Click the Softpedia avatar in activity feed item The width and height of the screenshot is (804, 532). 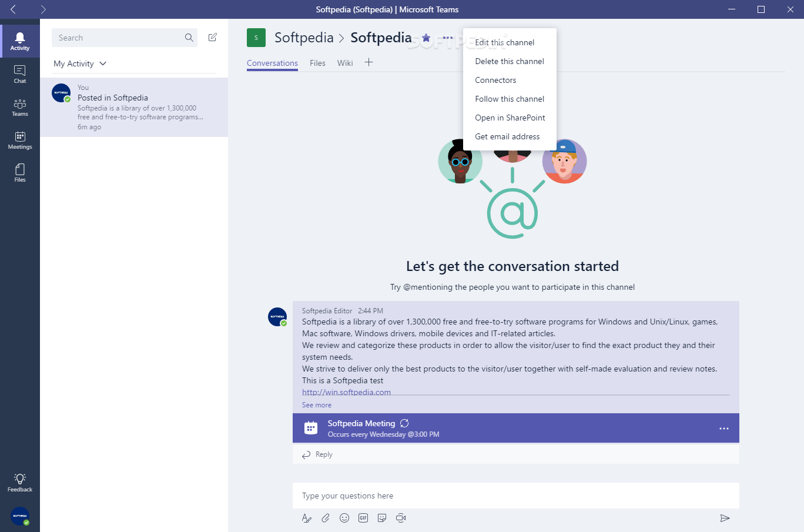point(61,93)
